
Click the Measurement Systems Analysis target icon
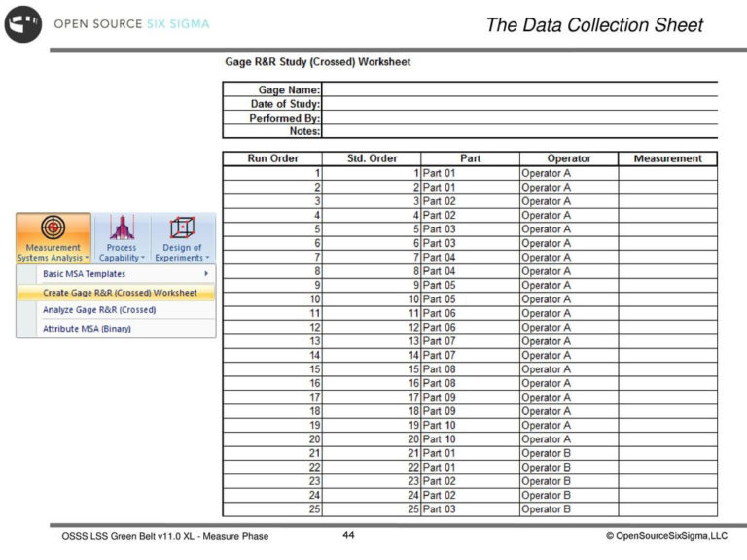(x=53, y=227)
